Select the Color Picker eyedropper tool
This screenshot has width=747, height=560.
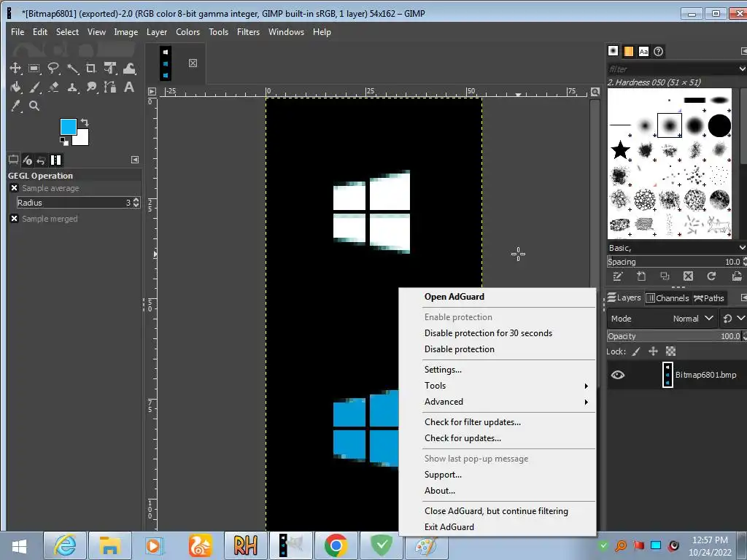[15, 106]
